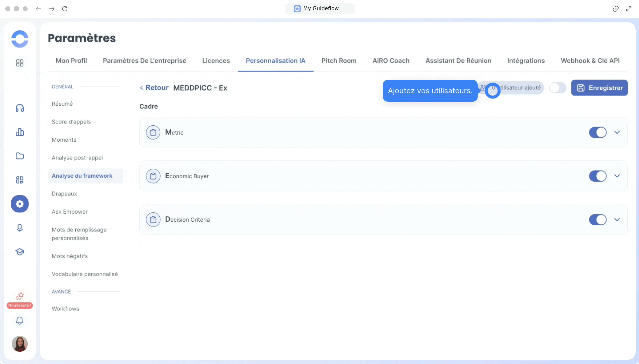
Task: Open the bar chart analytics icon
Action: tap(20, 132)
